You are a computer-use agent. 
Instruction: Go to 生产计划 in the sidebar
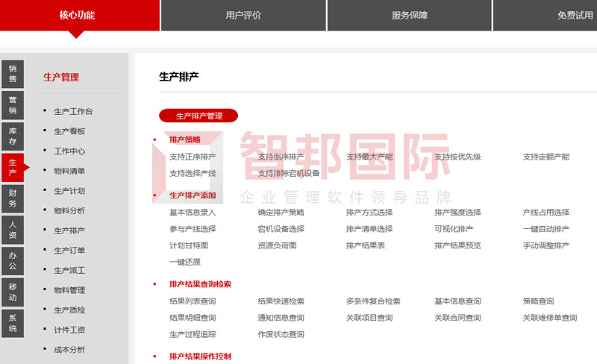pos(69,191)
